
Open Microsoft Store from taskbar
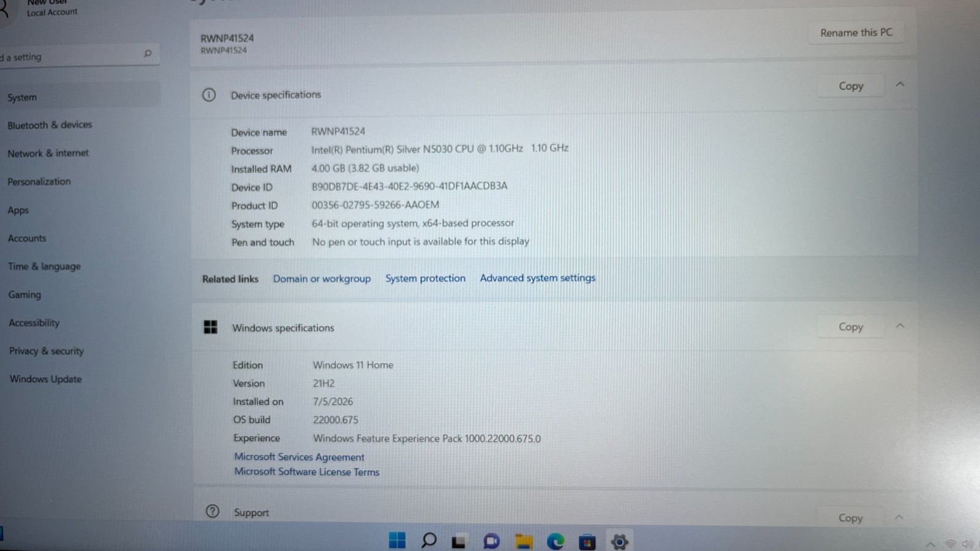587,542
